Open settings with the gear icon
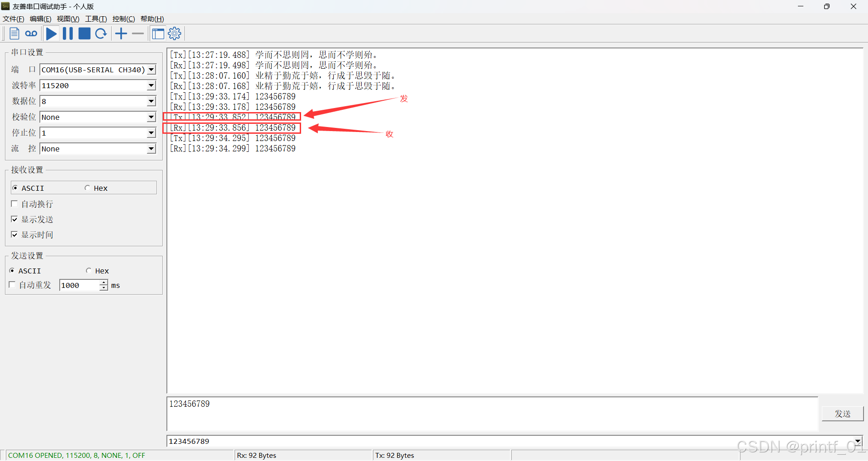The image size is (868, 461). (x=175, y=33)
